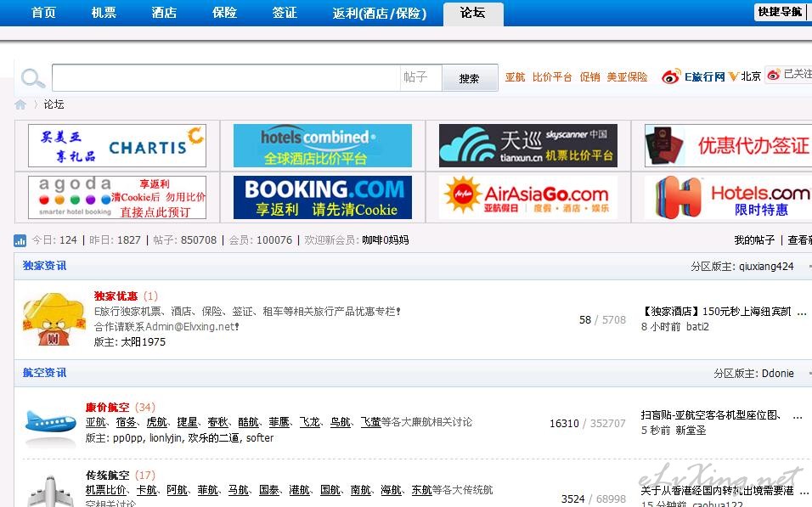Open the 传统航空 forum title

point(108,476)
